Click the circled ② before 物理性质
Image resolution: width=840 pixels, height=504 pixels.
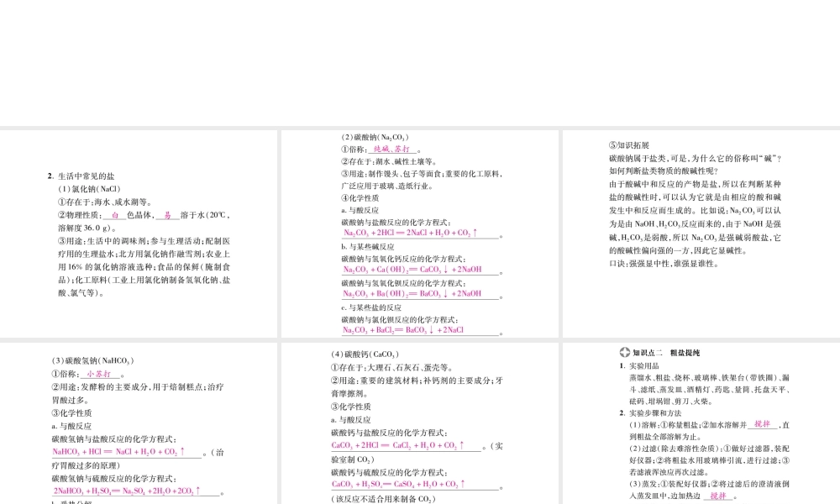pos(63,215)
